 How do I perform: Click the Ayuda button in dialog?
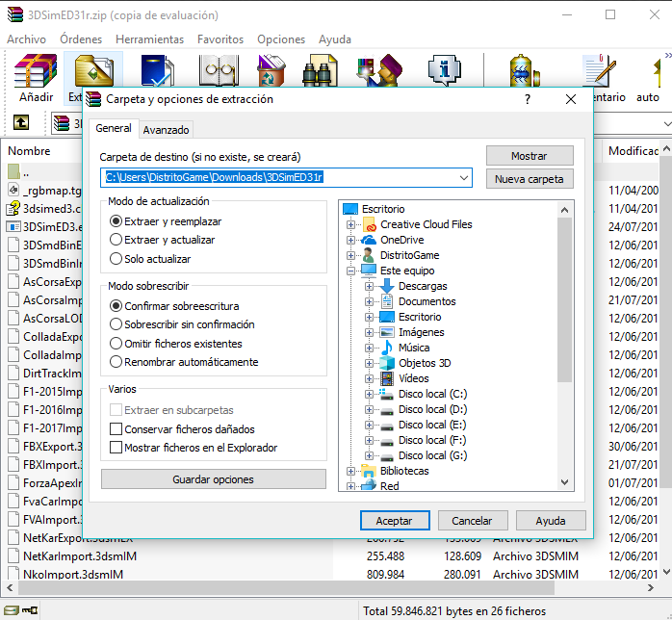tap(551, 521)
